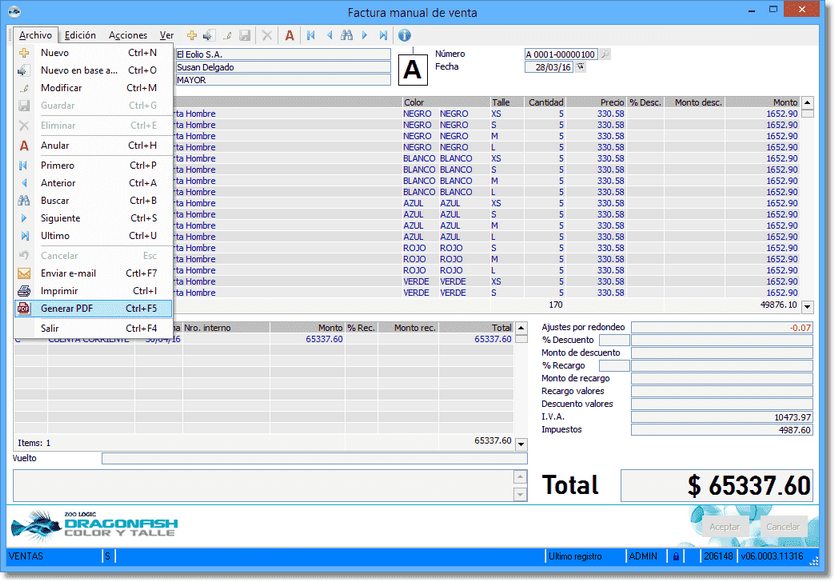The height and width of the screenshot is (582, 835).
Task: Click the Precio column header
Action: (595, 102)
